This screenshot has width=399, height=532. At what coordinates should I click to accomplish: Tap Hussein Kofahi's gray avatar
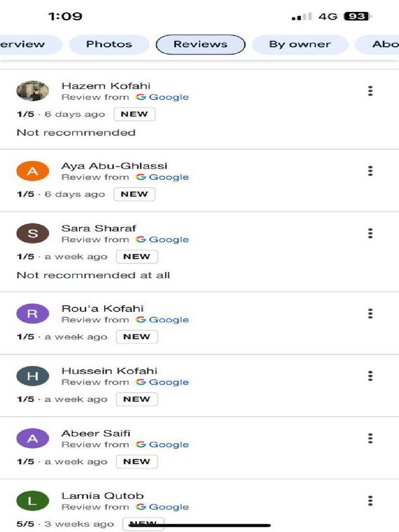pyautogui.click(x=33, y=376)
